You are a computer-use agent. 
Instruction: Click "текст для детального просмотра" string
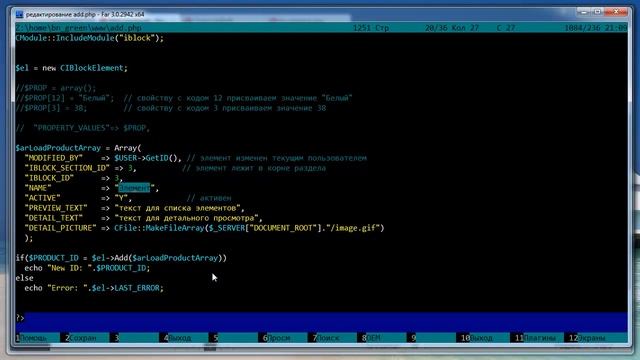pyautogui.click(x=186, y=218)
